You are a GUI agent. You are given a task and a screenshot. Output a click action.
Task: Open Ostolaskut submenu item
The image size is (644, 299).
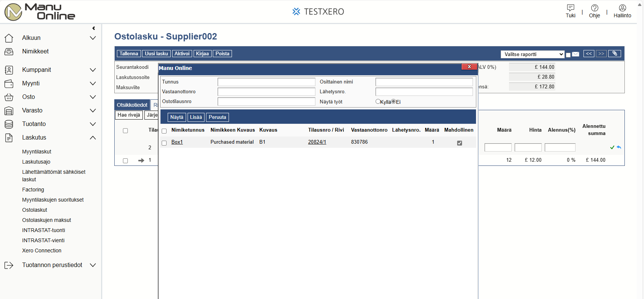coord(35,210)
